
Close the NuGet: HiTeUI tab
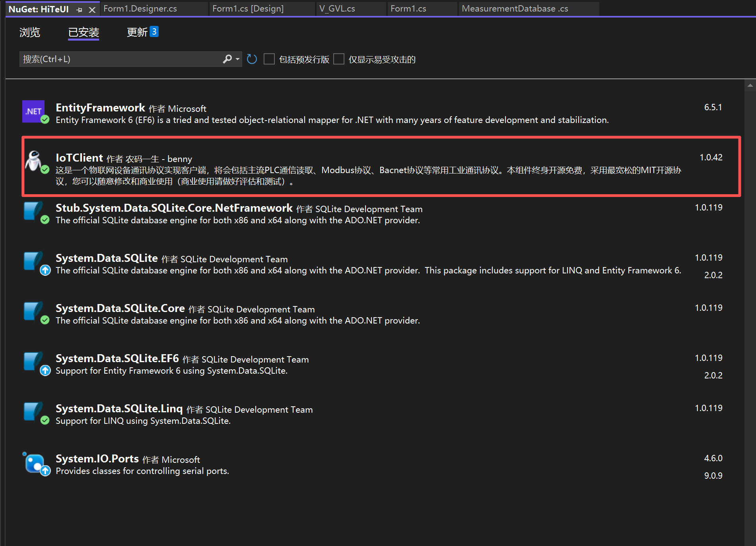[92, 10]
